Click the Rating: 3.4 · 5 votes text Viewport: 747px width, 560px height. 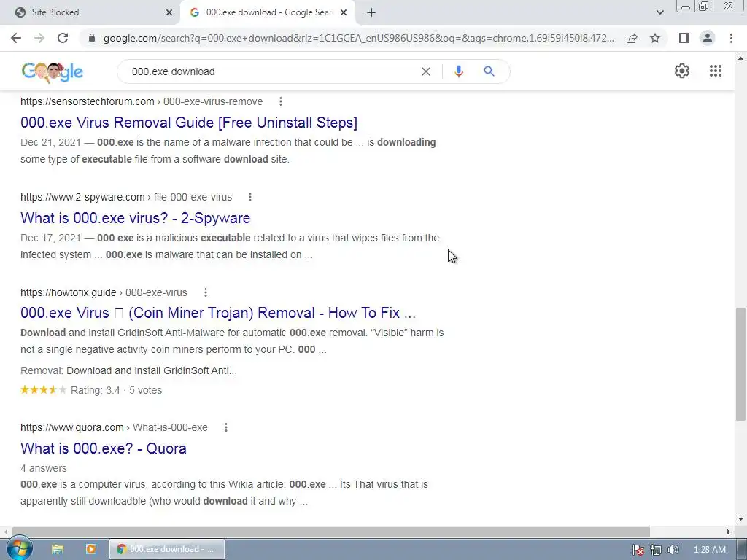[116, 391]
